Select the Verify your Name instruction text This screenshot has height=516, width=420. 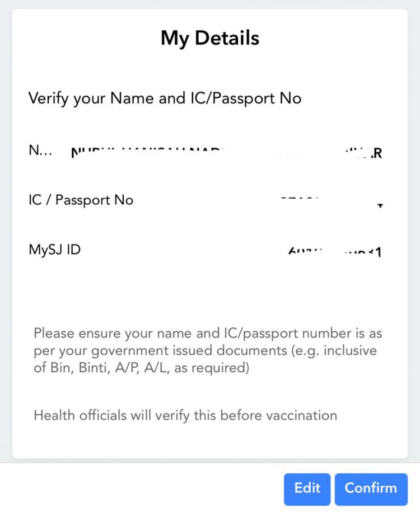[x=165, y=98]
